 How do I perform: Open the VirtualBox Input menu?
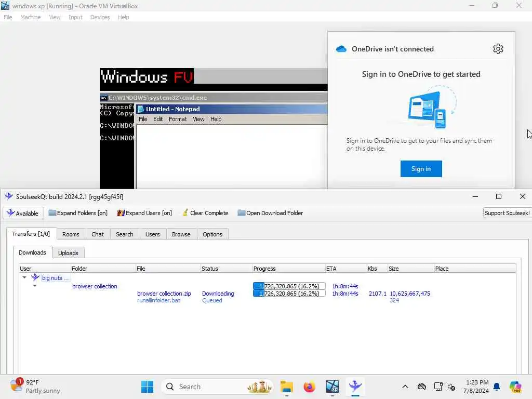point(75,17)
